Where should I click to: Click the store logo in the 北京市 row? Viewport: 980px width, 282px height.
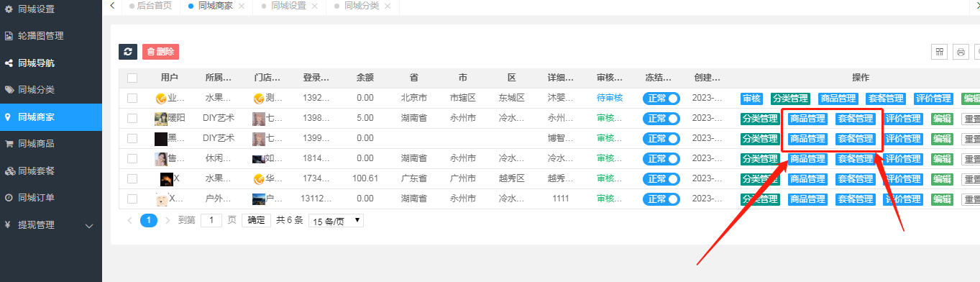click(x=259, y=99)
